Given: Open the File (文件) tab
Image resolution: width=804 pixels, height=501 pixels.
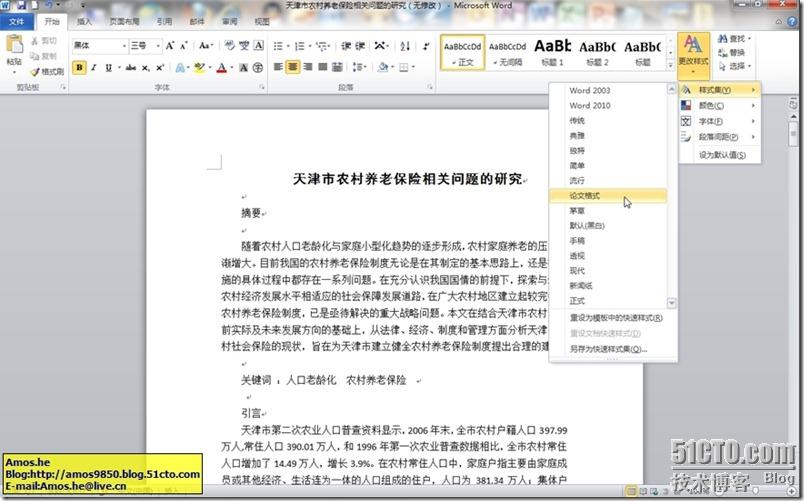Looking at the screenshot, I should click(x=16, y=22).
